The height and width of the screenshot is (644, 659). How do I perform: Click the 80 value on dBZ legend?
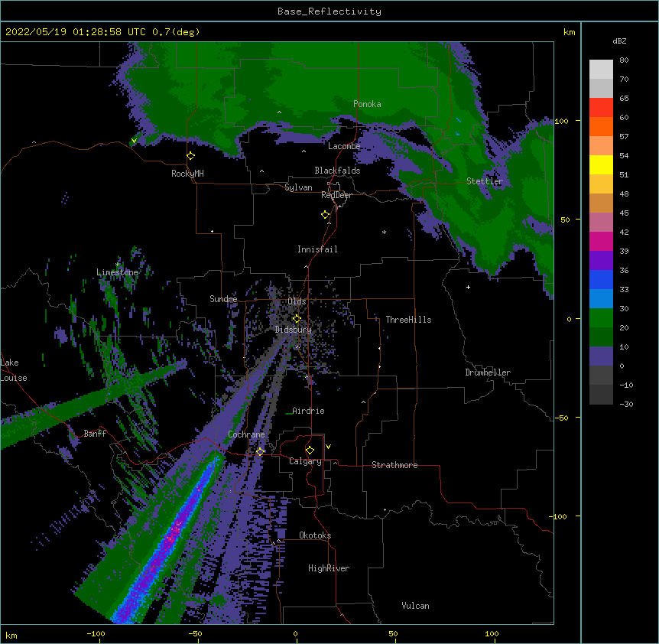(624, 60)
